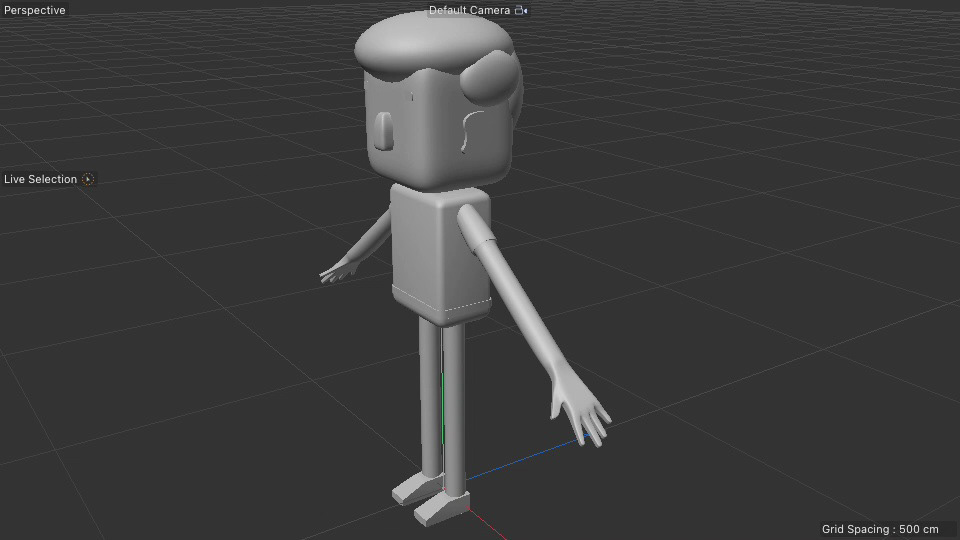Select the character's front hand

click(580, 407)
